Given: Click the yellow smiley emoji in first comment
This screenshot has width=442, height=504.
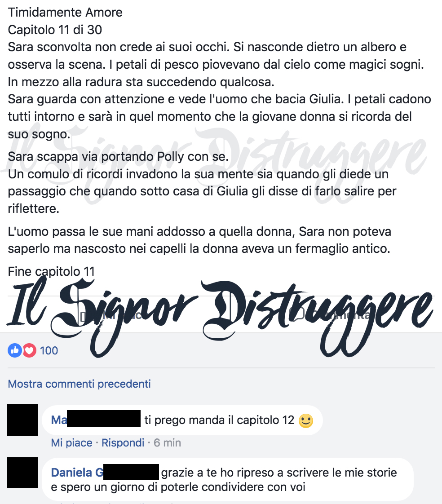Looking at the screenshot, I should coord(306,420).
